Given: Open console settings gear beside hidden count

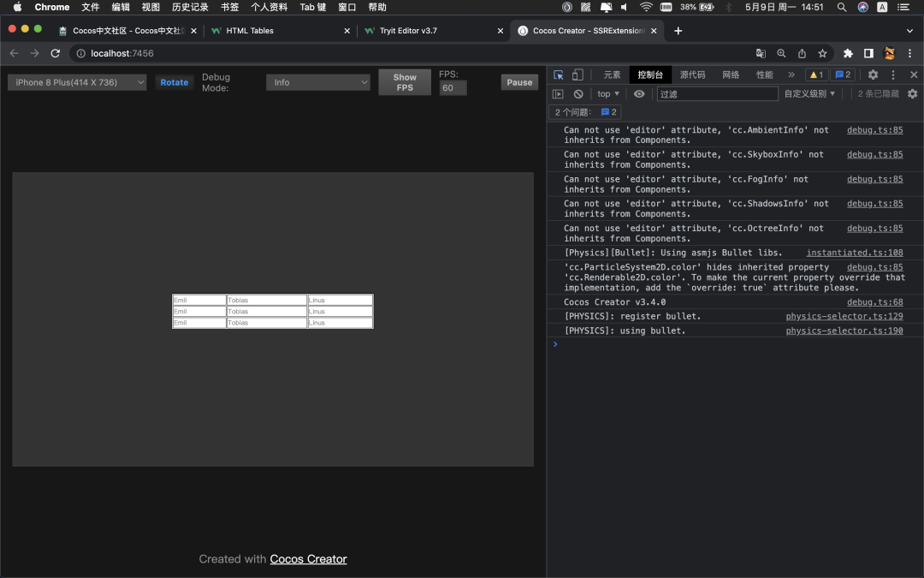Looking at the screenshot, I should click(912, 94).
